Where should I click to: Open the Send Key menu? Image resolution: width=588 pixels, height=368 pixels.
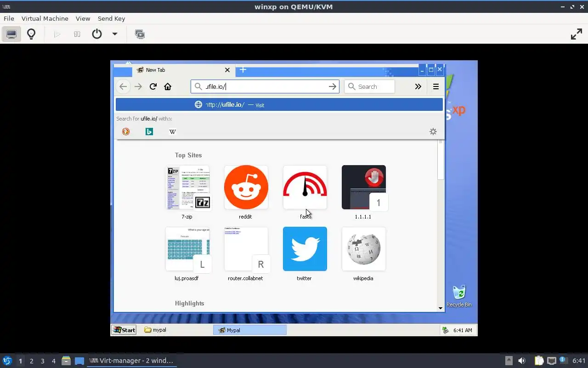(111, 18)
